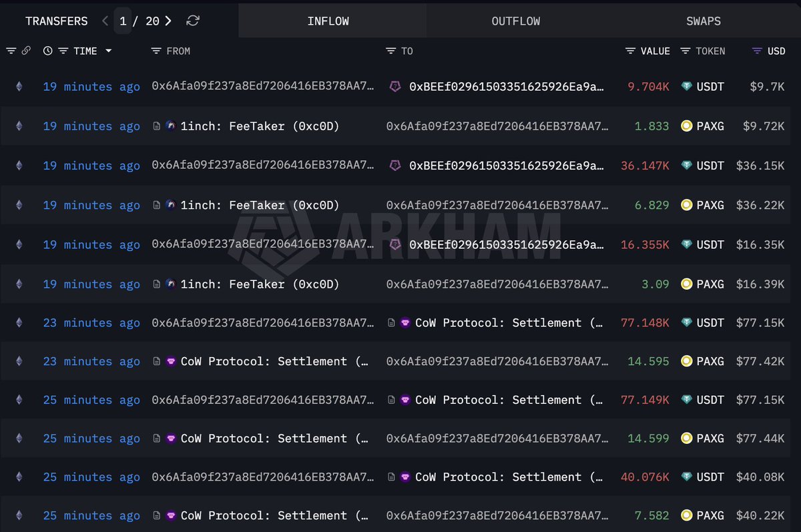Open the first '23 minutes ago' transaction
Image resolution: width=801 pixels, height=532 pixels.
pyautogui.click(x=91, y=323)
